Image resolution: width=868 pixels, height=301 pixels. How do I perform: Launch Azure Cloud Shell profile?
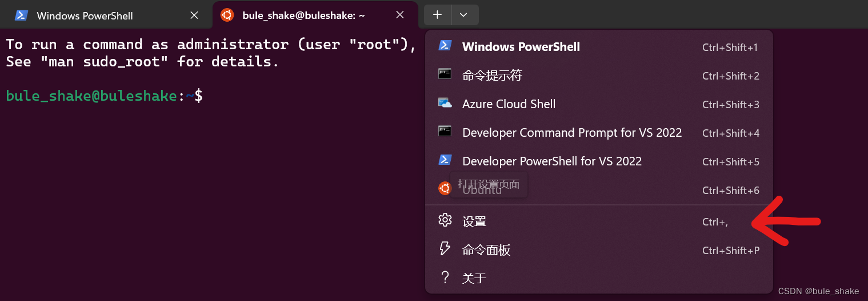[x=599, y=104]
